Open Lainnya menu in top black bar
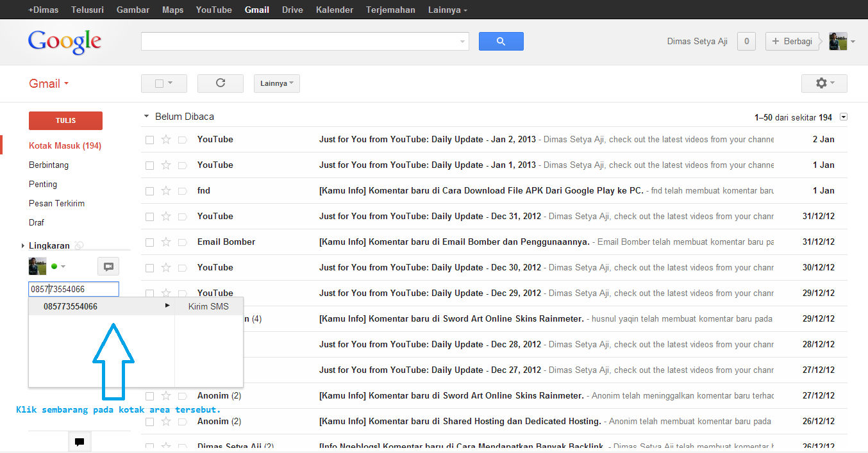Screen dimensions: 868x453 point(447,10)
